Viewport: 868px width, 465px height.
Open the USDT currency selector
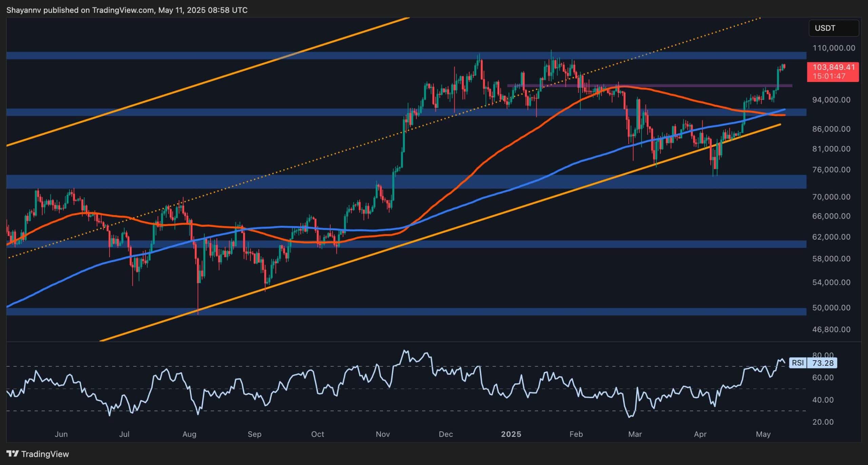click(833, 28)
